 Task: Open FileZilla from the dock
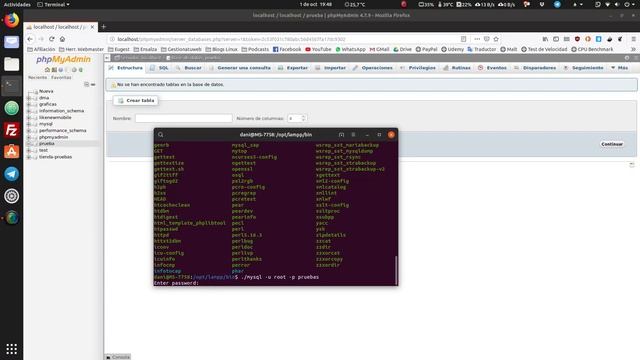pos(11,130)
